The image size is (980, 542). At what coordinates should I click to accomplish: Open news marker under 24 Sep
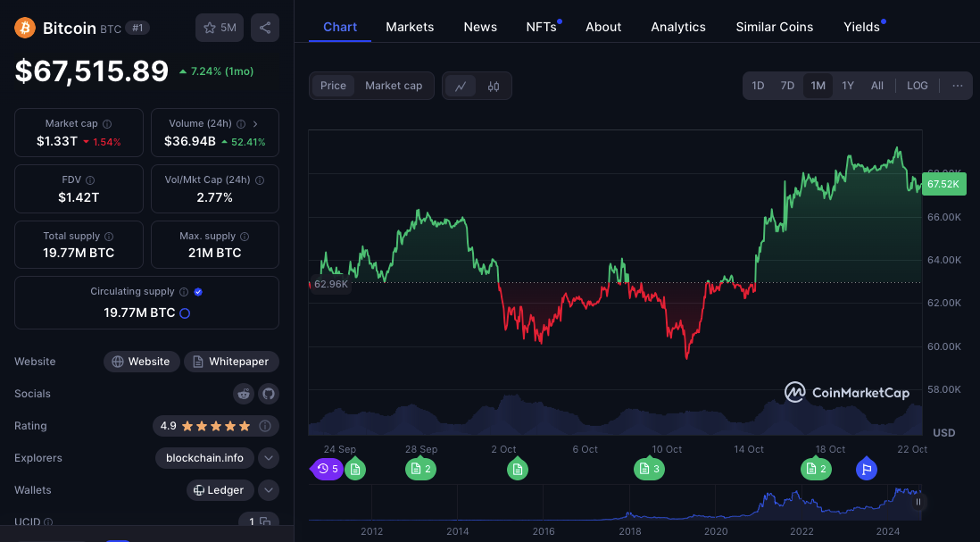tap(355, 469)
